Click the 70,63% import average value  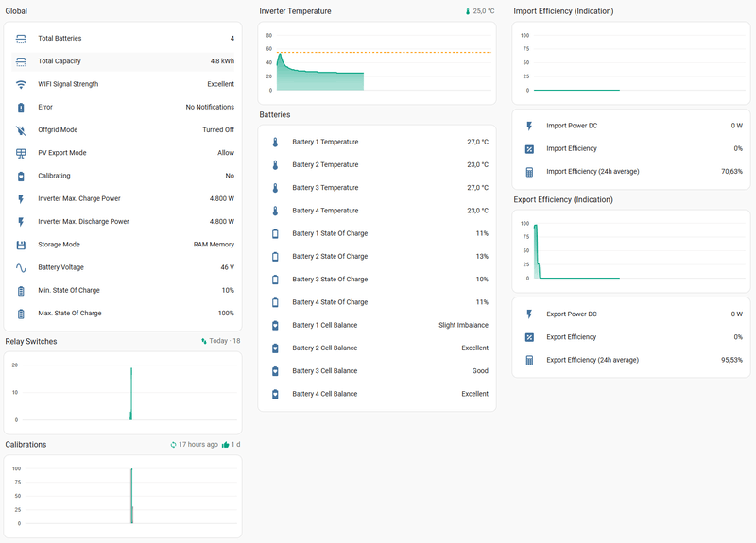click(x=731, y=171)
